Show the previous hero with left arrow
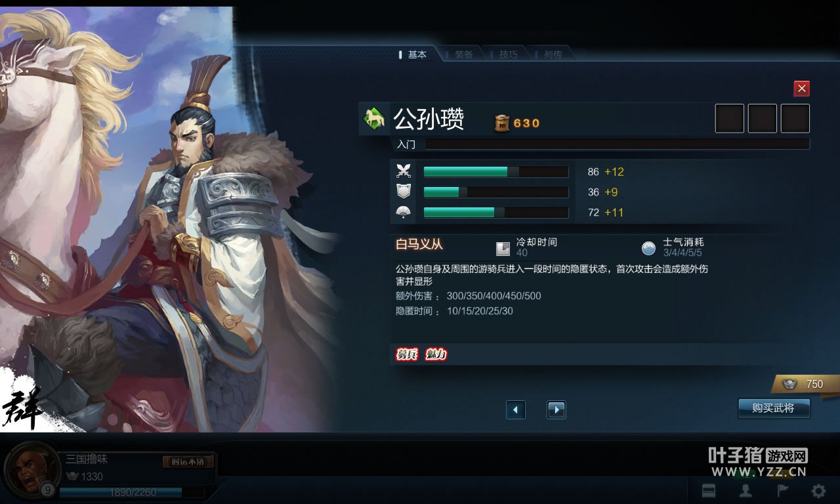Screen dimensions: 840x504 (516, 409)
